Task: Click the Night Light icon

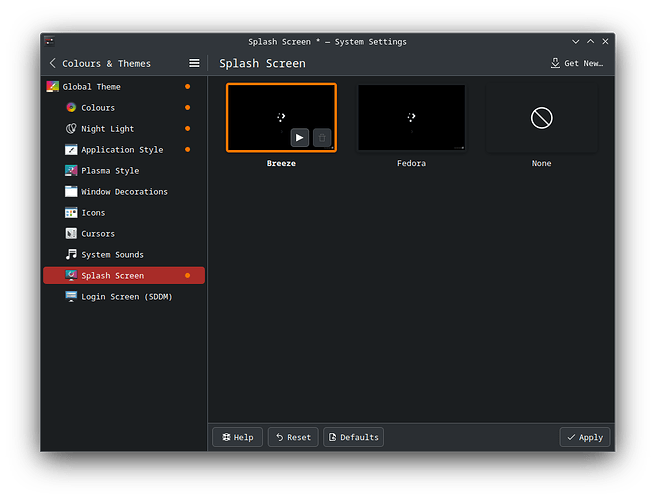Action: point(71,128)
